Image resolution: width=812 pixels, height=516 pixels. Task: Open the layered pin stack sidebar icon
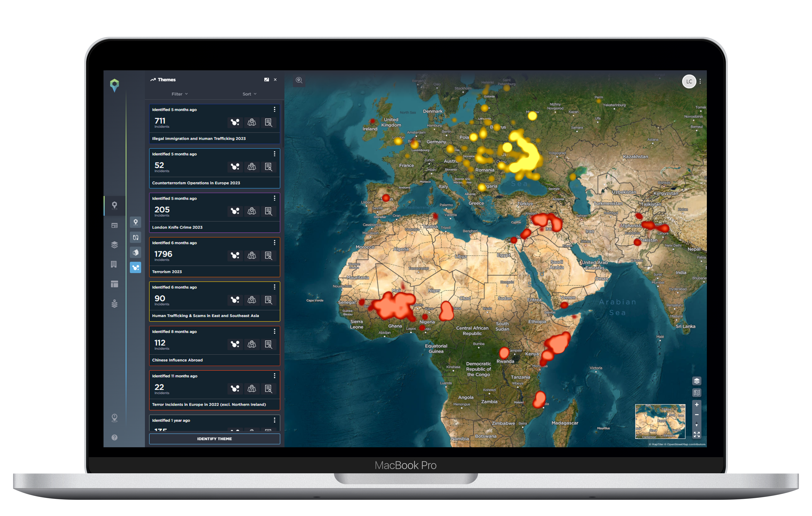click(115, 304)
